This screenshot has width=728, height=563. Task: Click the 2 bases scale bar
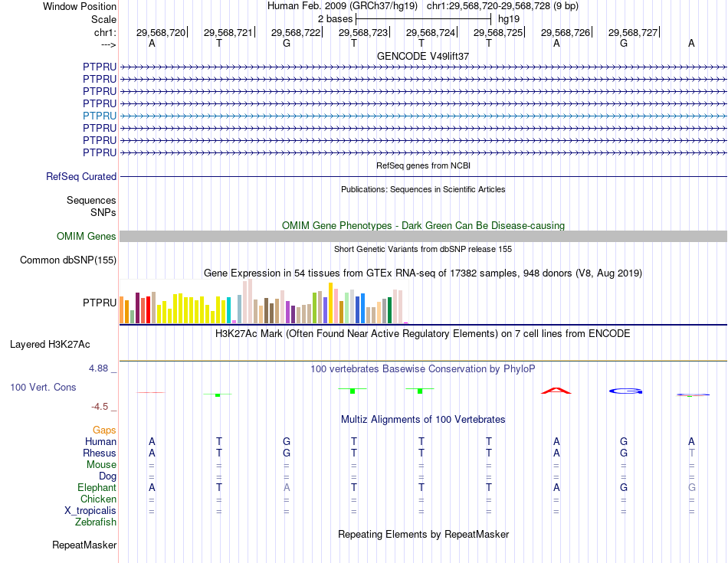423,19
